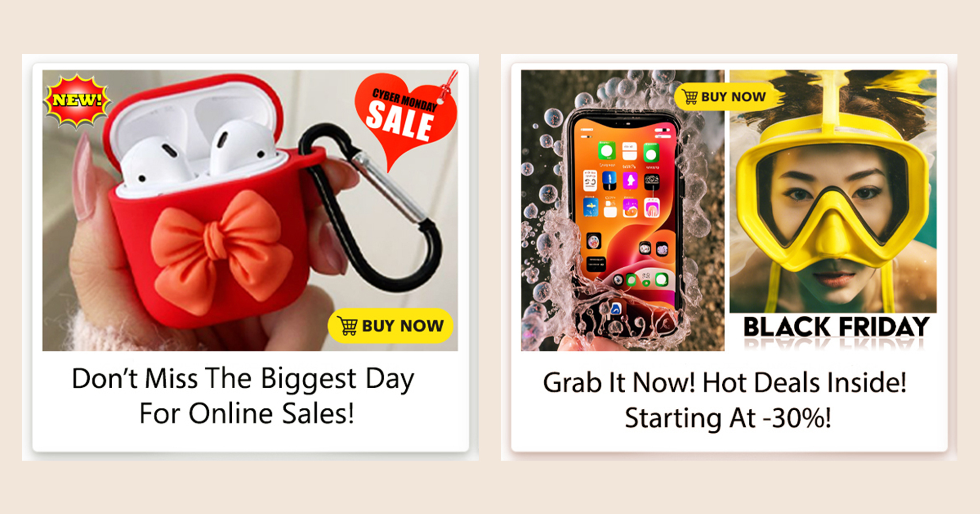Select the yellow diving mask image
Screen dimensions: 980x514
pyautogui.click(x=833, y=191)
